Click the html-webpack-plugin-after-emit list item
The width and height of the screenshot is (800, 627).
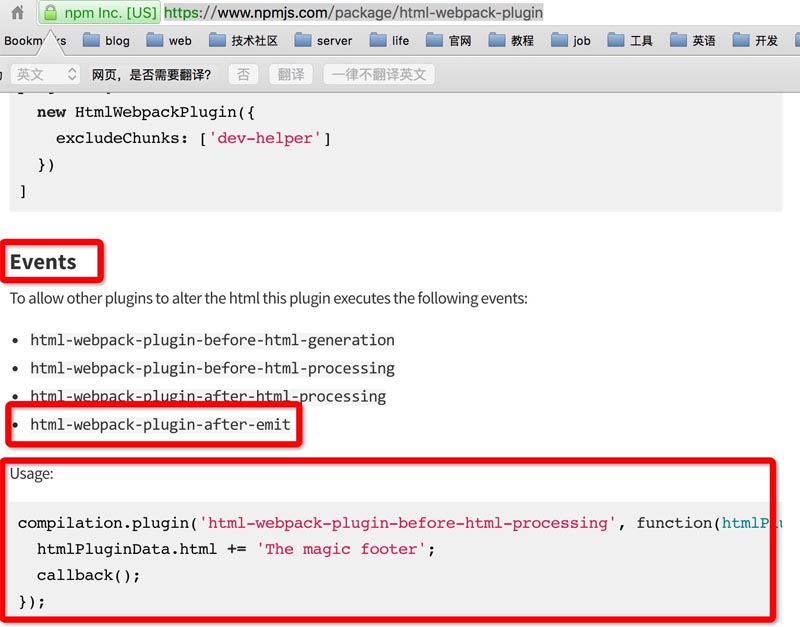click(160, 425)
